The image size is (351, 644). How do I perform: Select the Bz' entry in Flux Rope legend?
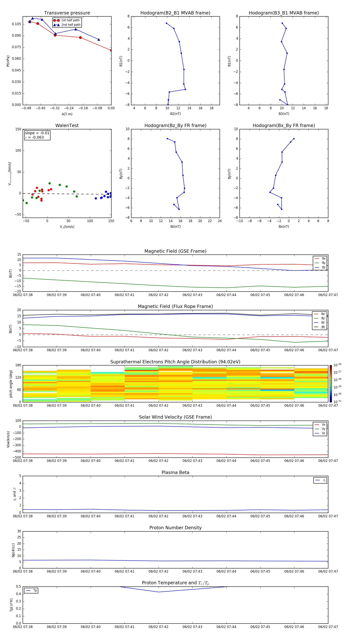point(320,323)
